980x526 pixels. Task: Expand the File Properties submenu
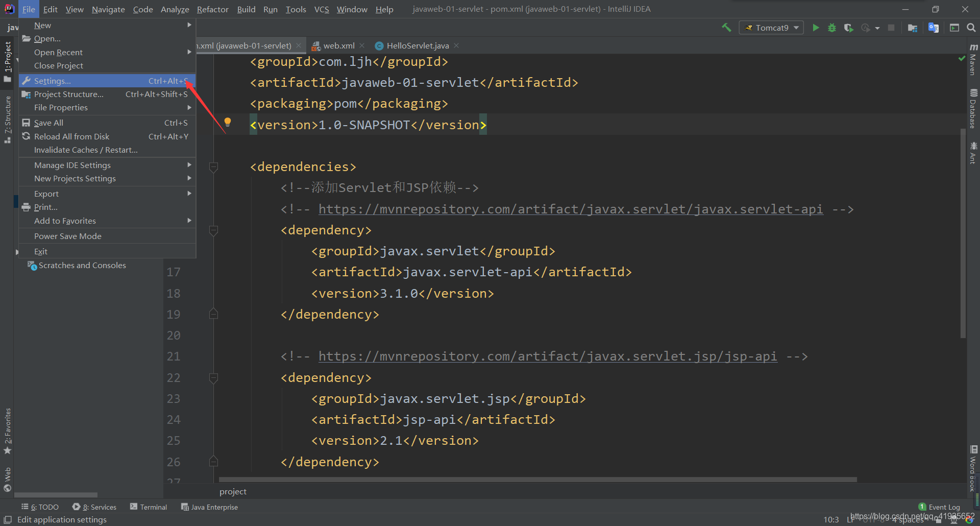pyautogui.click(x=107, y=107)
